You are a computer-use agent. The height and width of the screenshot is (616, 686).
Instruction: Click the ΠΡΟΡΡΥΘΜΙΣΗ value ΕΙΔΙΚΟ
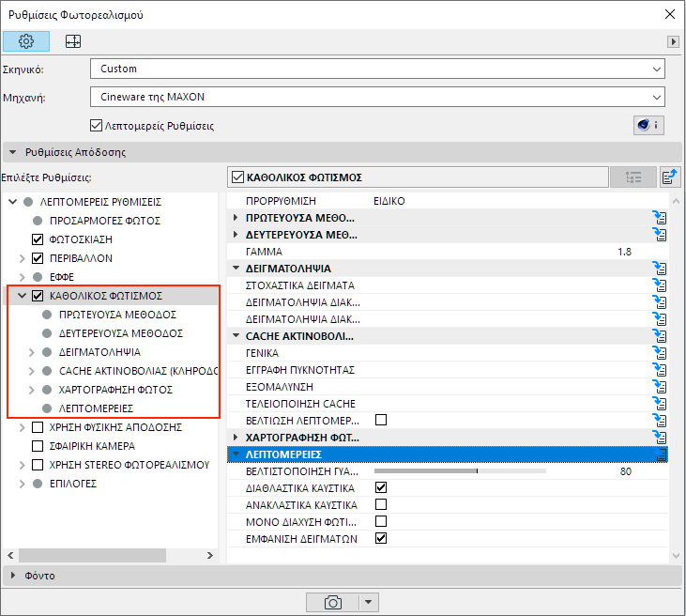pos(389,201)
